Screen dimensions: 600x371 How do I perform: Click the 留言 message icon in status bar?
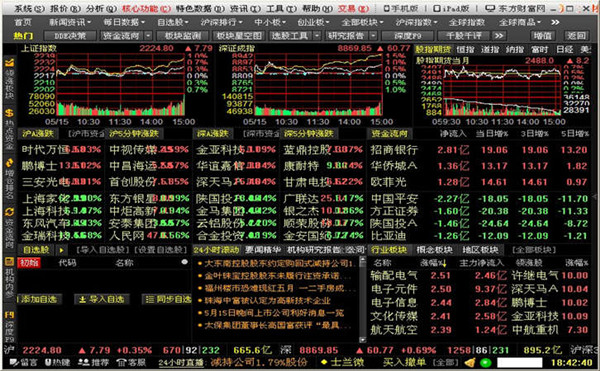14,362
